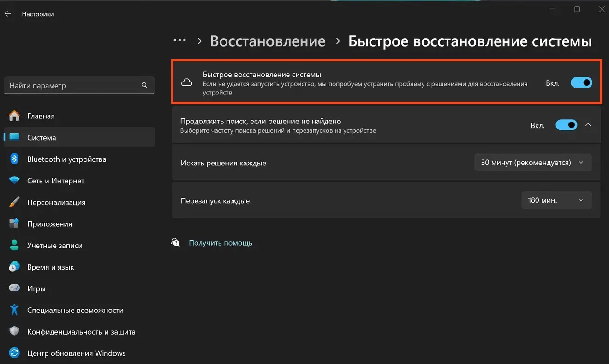Click the Главная home icon
609x364 pixels.
[14, 116]
